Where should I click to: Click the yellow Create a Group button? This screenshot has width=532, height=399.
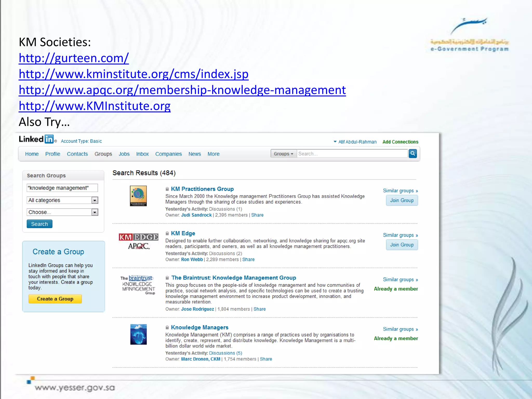tap(55, 299)
